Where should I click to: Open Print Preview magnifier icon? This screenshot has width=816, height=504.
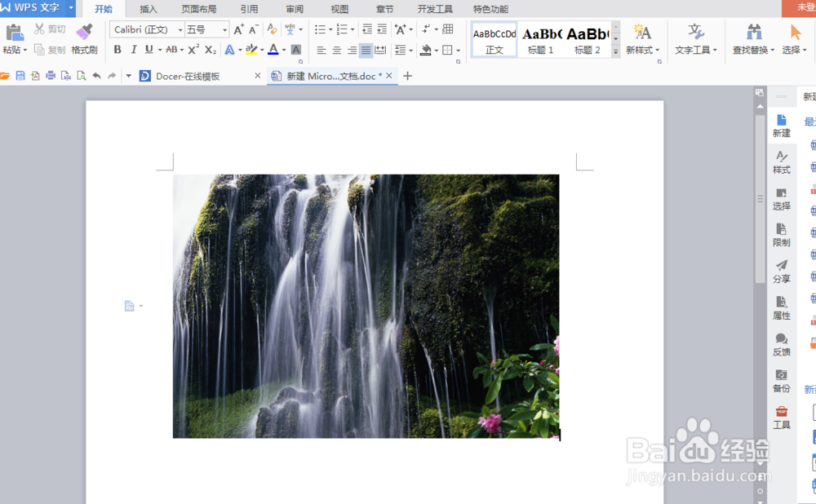tap(81, 76)
